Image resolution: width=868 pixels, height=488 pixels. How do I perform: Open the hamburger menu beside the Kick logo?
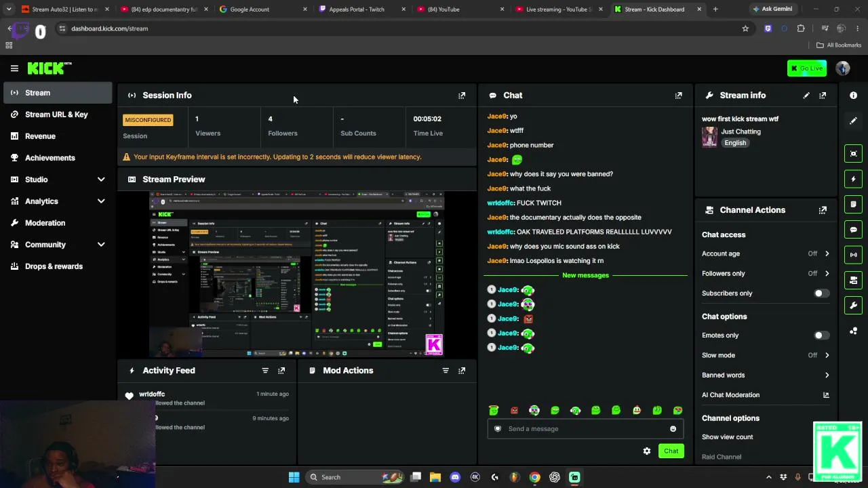click(14, 68)
